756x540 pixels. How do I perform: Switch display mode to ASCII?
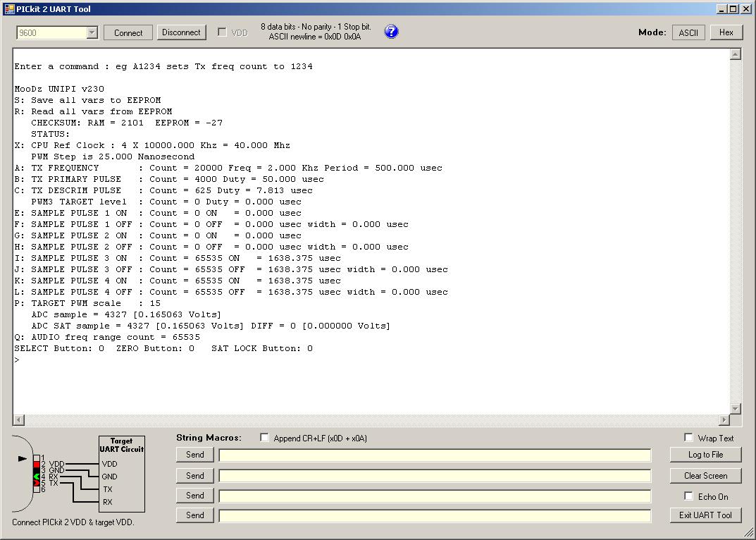pyautogui.click(x=688, y=32)
